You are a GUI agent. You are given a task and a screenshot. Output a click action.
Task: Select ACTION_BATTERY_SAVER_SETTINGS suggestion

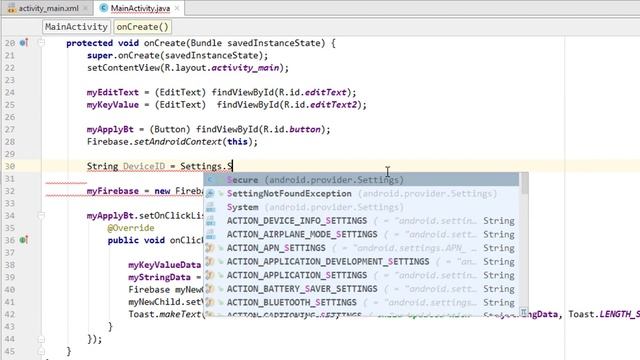[361, 289]
